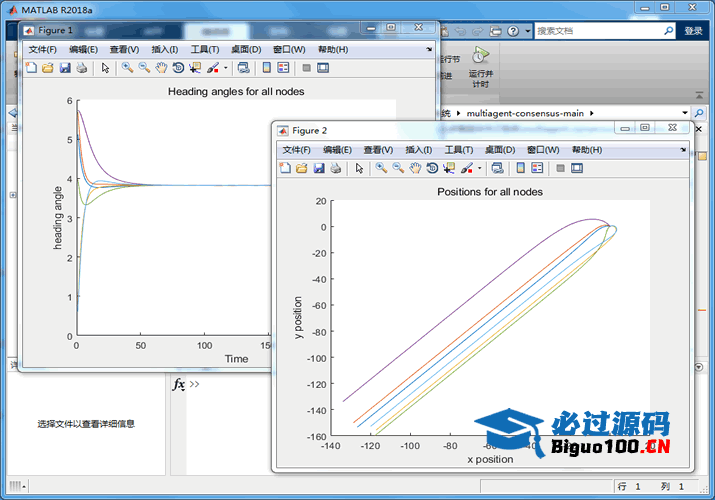
Task: Click the Save icon in Figure 2 toolbar
Action: coord(318,168)
